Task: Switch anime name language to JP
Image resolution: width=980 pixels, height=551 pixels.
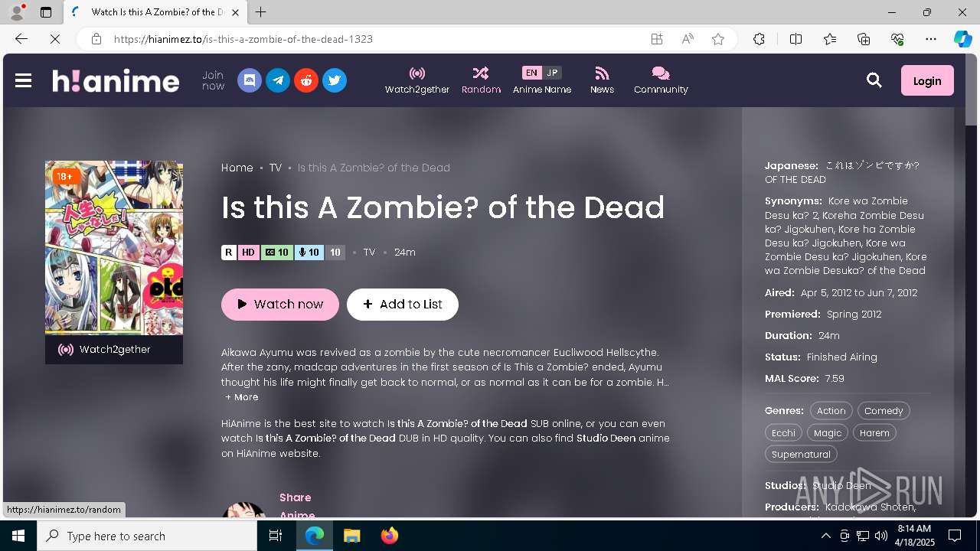Action: click(x=552, y=73)
